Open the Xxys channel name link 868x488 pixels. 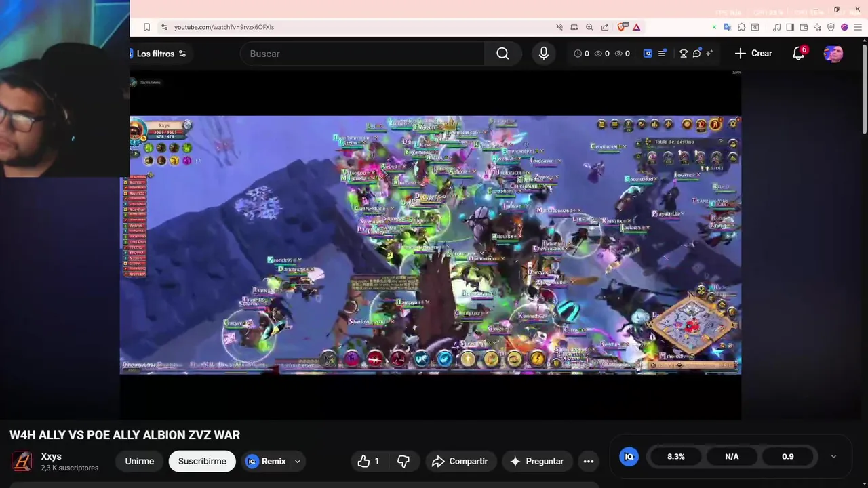point(51,456)
